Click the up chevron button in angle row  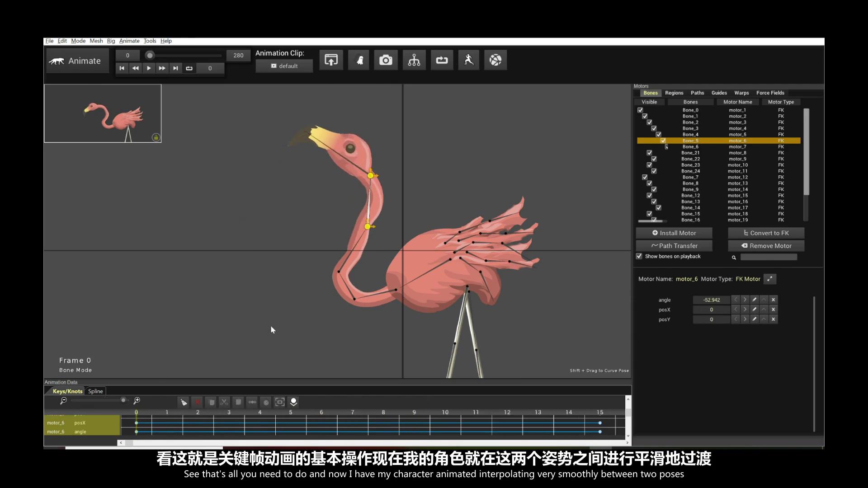764,300
